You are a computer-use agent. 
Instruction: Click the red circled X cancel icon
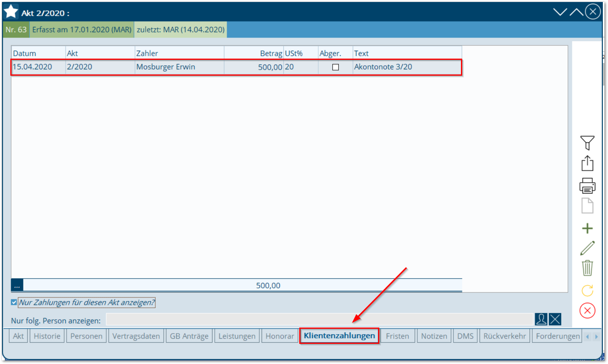click(587, 311)
